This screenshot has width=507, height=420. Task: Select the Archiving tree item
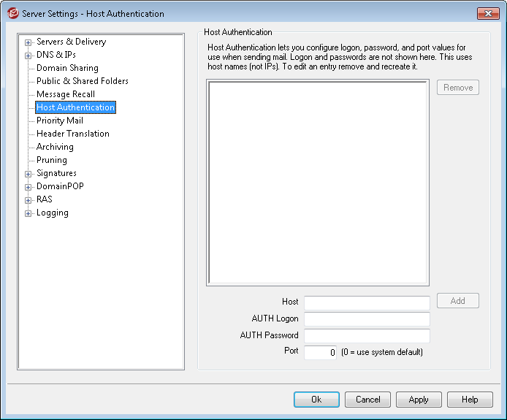pyautogui.click(x=55, y=147)
